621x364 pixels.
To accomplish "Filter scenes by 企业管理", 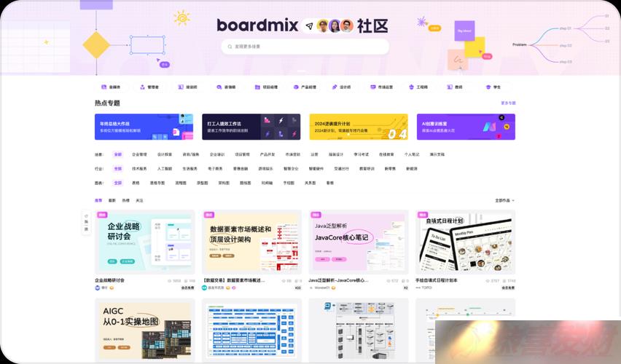I will point(139,154).
